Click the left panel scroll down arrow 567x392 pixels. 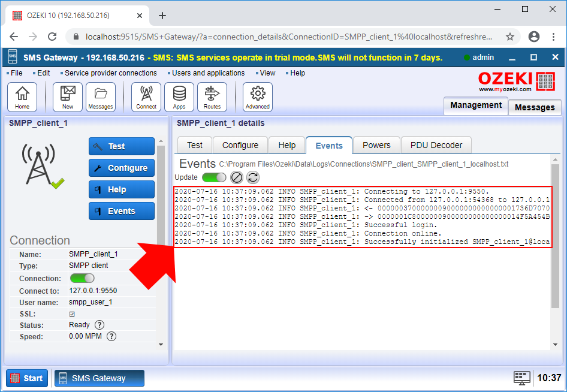click(x=161, y=345)
